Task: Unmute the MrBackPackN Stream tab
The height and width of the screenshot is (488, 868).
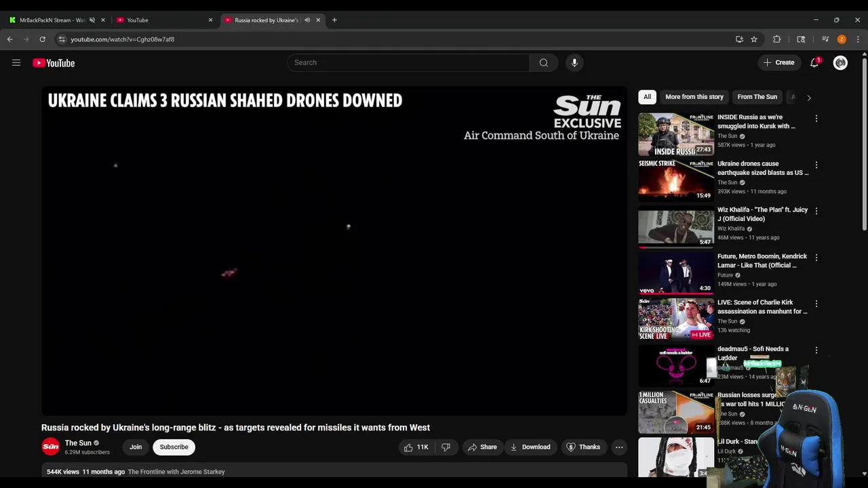Action: pyautogui.click(x=92, y=20)
